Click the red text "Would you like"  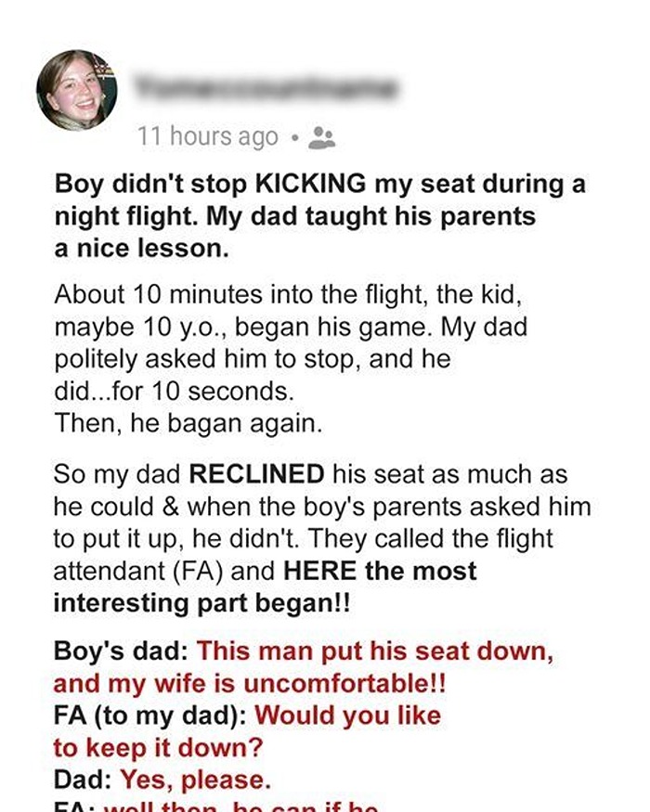347,715
